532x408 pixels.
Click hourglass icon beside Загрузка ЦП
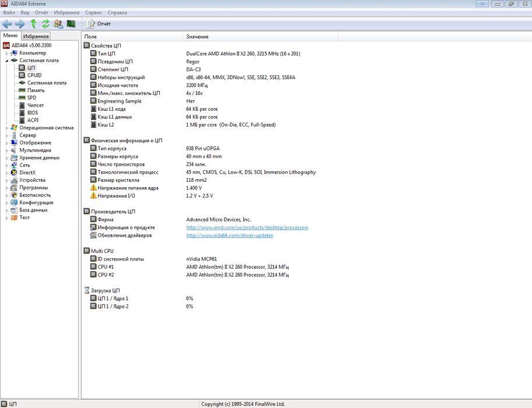[x=87, y=290]
